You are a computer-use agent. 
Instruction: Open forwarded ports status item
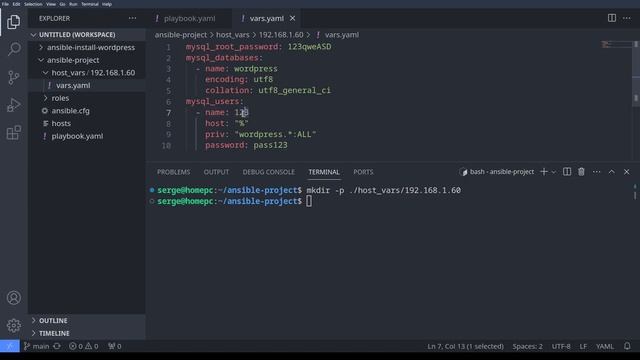(115, 346)
